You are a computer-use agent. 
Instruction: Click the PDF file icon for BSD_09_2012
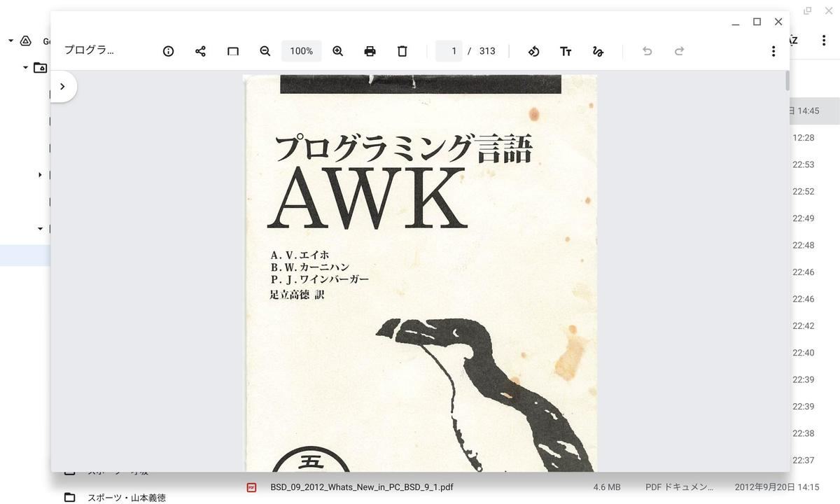click(x=251, y=487)
